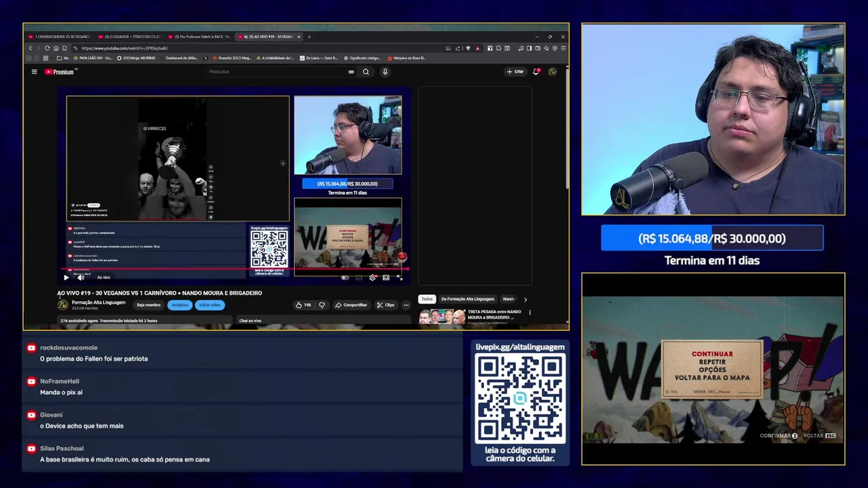Close the AO VIVO #19 tab
This screenshot has height=488, width=868.
click(x=298, y=37)
